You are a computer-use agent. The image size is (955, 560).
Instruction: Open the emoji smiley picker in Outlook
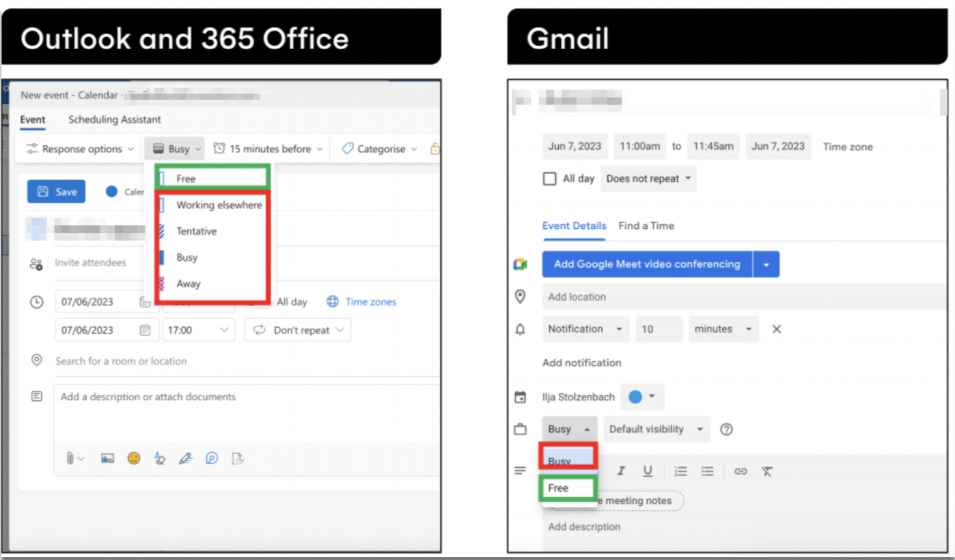[x=134, y=458]
